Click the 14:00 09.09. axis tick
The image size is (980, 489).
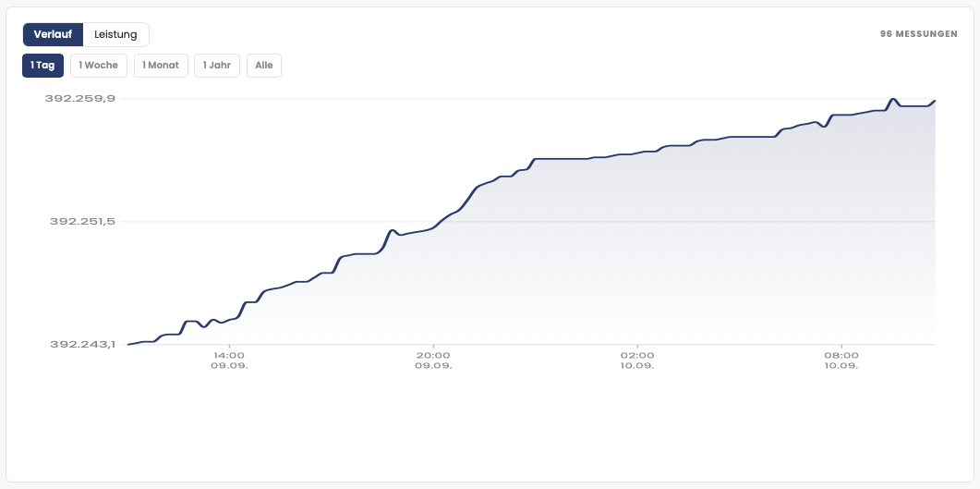tap(229, 360)
